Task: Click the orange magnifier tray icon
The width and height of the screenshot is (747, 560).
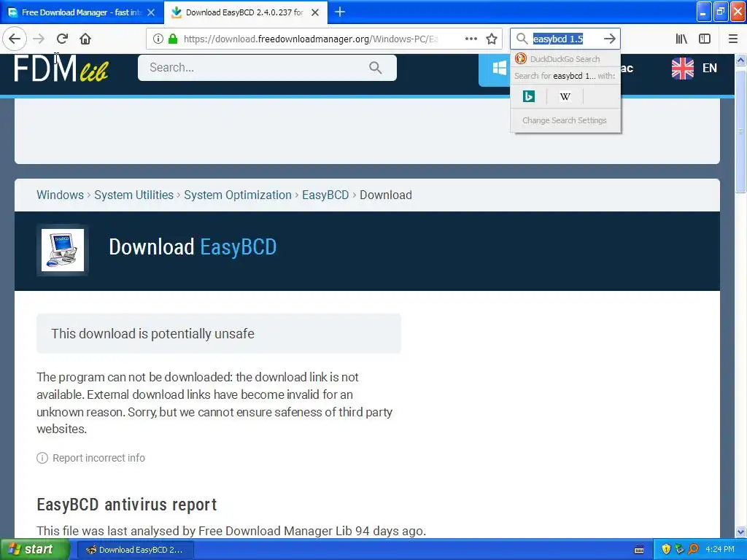Action: 693,550
